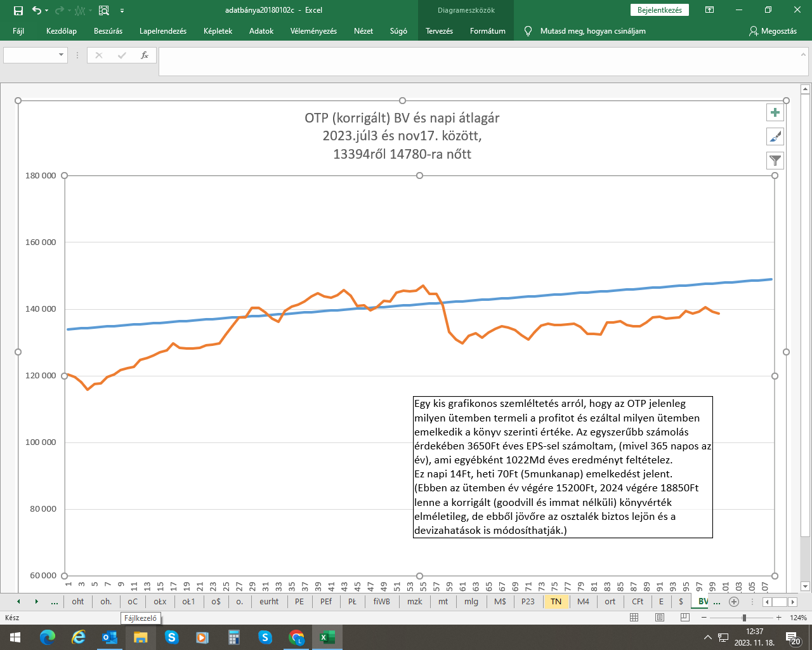Viewport: 812px width, 650px height.
Task: Switch to the fiWB sheet tab
Action: coord(382,602)
